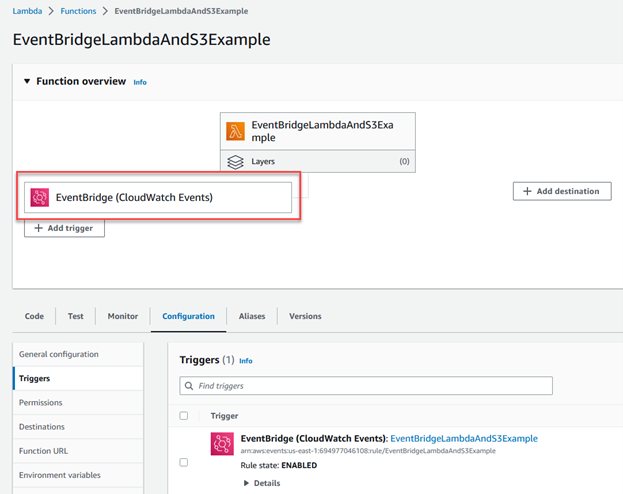The image size is (623, 494).
Task: Select the EventBridgeLambdaAndS3Example function box
Action: 318,131
